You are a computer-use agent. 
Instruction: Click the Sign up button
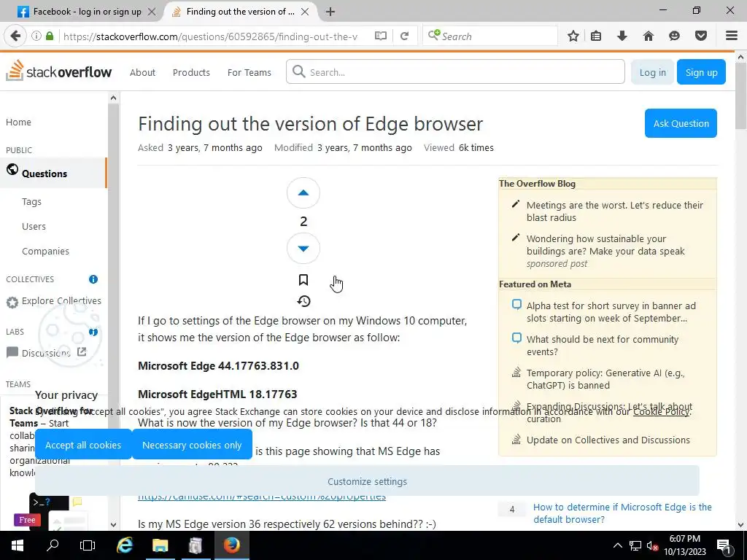click(x=701, y=72)
